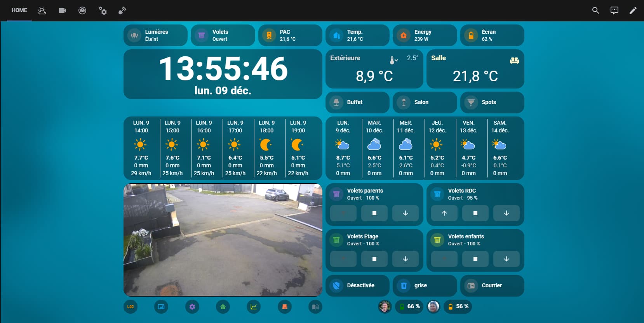Select the 14:00 hourly forecast
Image resolution: width=644 pixels, height=323 pixels.
tap(141, 148)
